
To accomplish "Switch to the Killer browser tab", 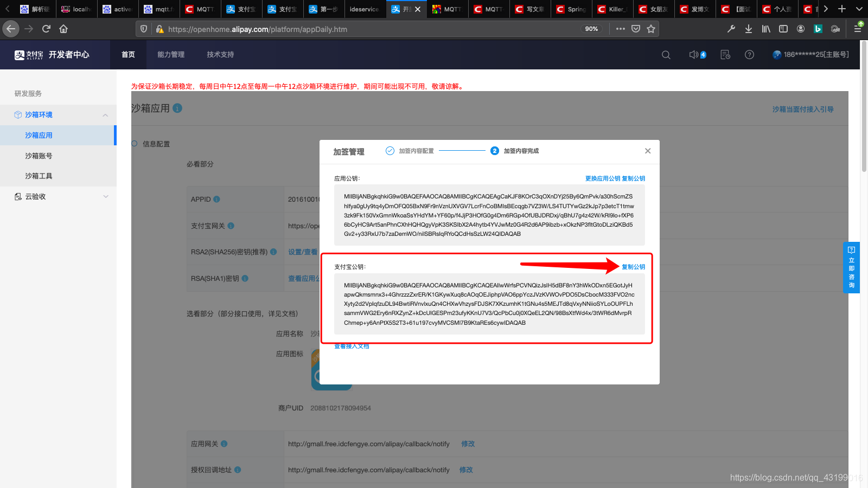I will [612, 9].
